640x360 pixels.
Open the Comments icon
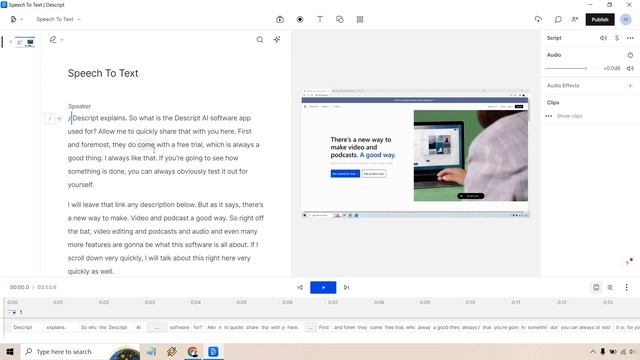(558, 19)
